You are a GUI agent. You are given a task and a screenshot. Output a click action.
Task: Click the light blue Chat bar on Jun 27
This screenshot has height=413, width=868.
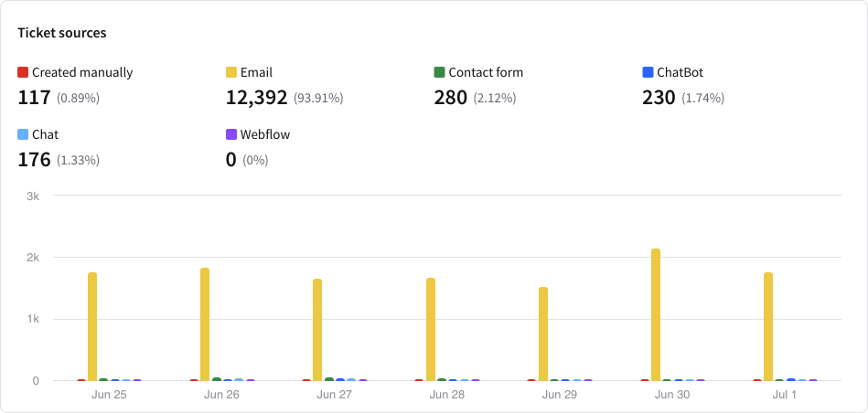click(351, 380)
